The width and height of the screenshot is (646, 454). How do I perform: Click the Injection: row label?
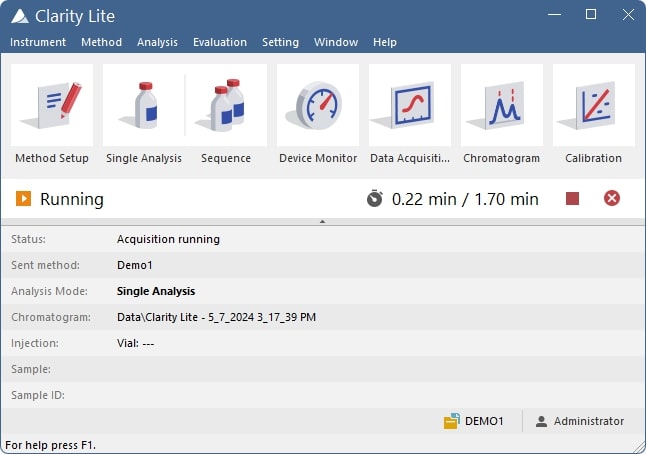point(35,343)
